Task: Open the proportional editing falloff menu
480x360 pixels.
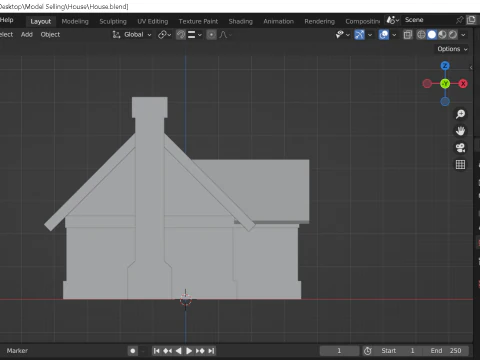Action: 226,35
